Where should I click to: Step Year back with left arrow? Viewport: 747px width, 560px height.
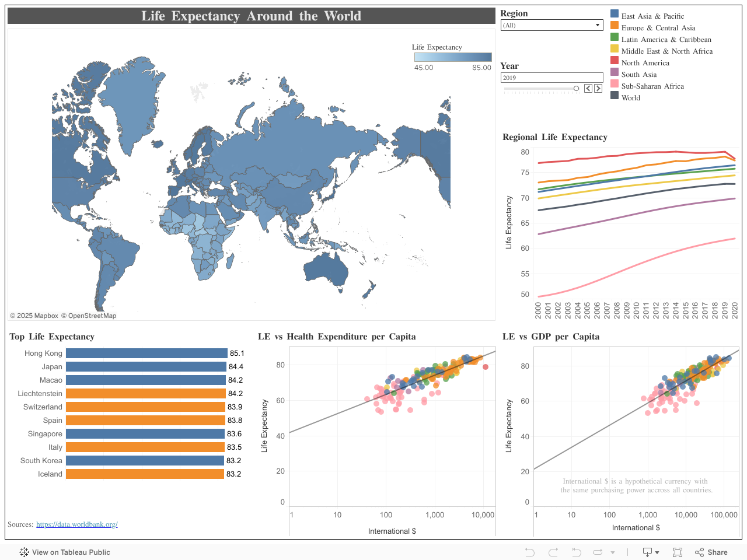click(588, 88)
